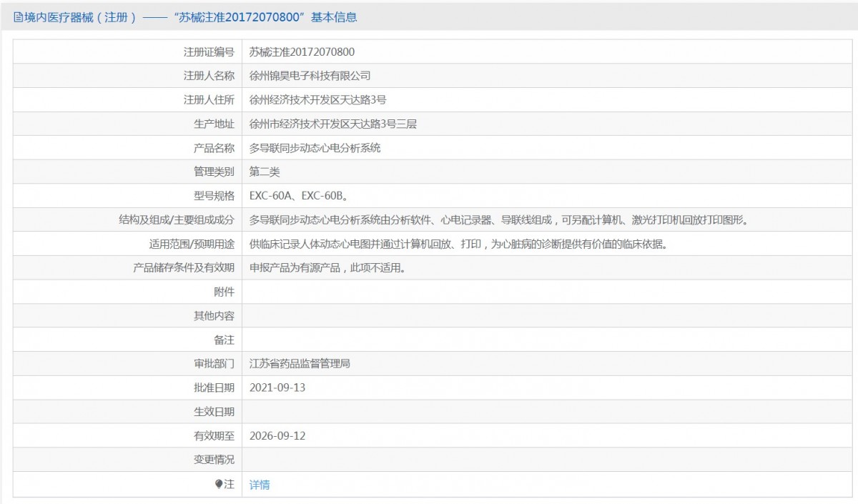The width and height of the screenshot is (858, 504).
Task: Select 江苏省药品监督管理局
Action: click(300, 364)
